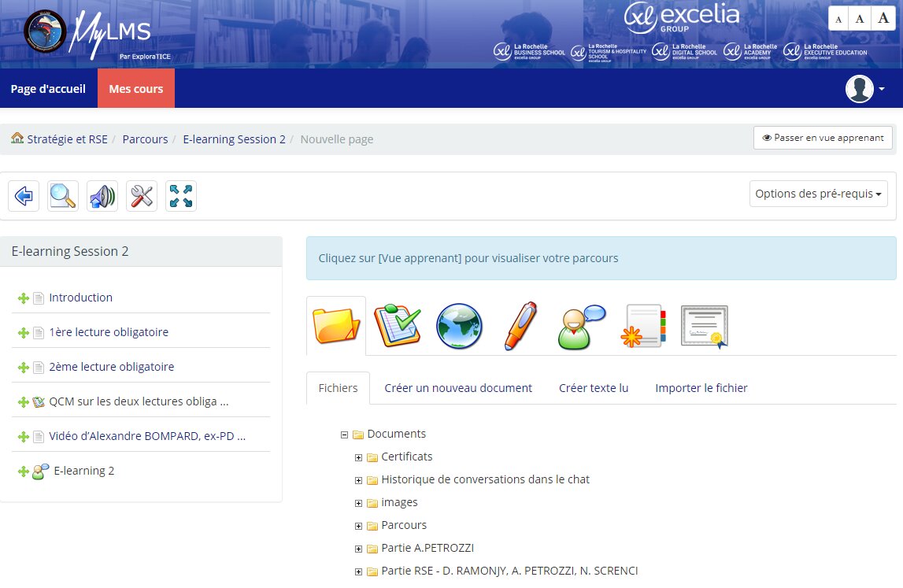Expand the Certificats folder
The height and width of the screenshot is (588, 903).
pos(358,457)
